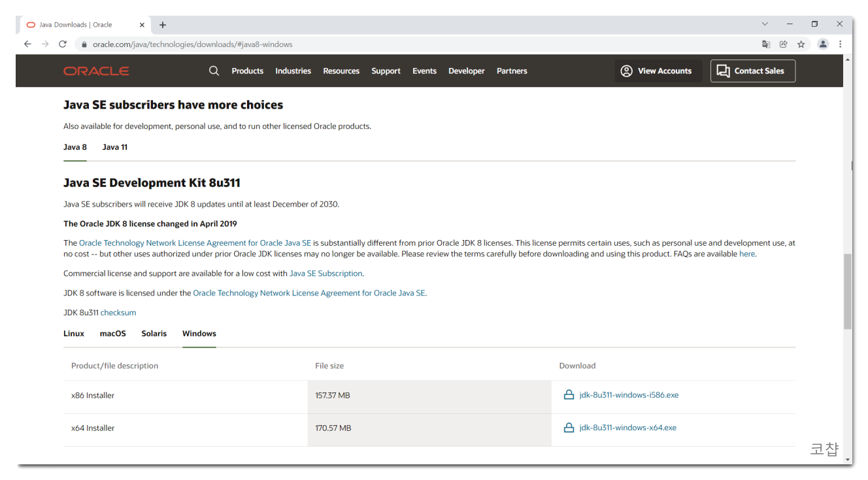Open a new tab with plus button
The height and width of the screenshot is (480, 868).
point(163,25)
